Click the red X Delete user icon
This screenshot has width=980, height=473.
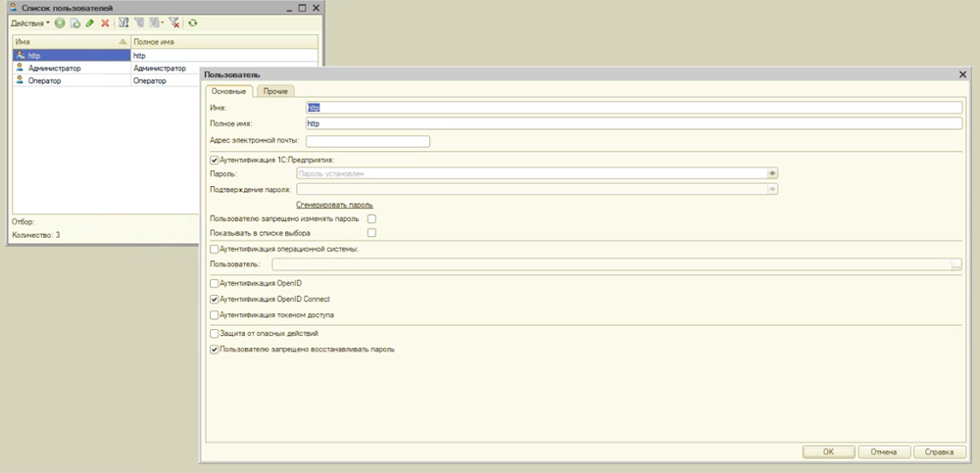(104, 23)
